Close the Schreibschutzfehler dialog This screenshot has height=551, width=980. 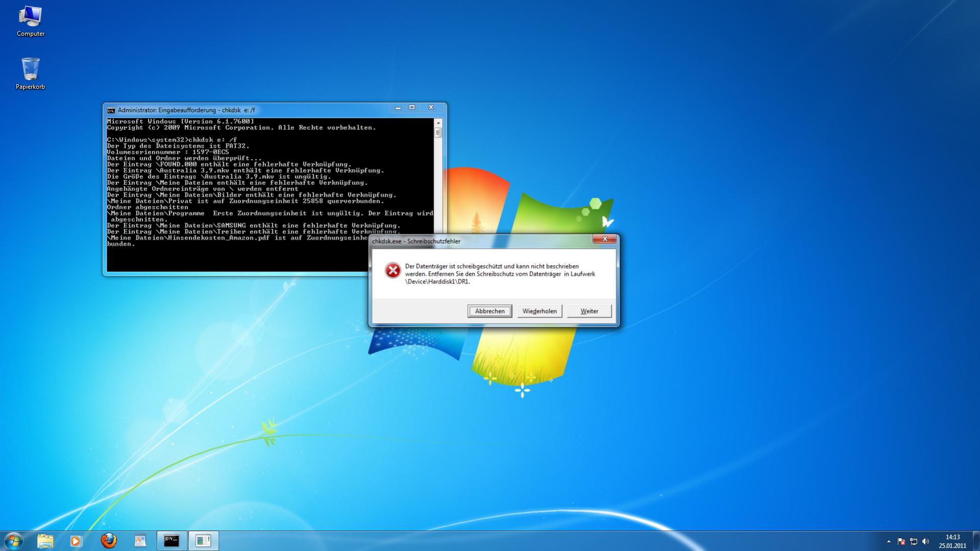click(605, 239)
